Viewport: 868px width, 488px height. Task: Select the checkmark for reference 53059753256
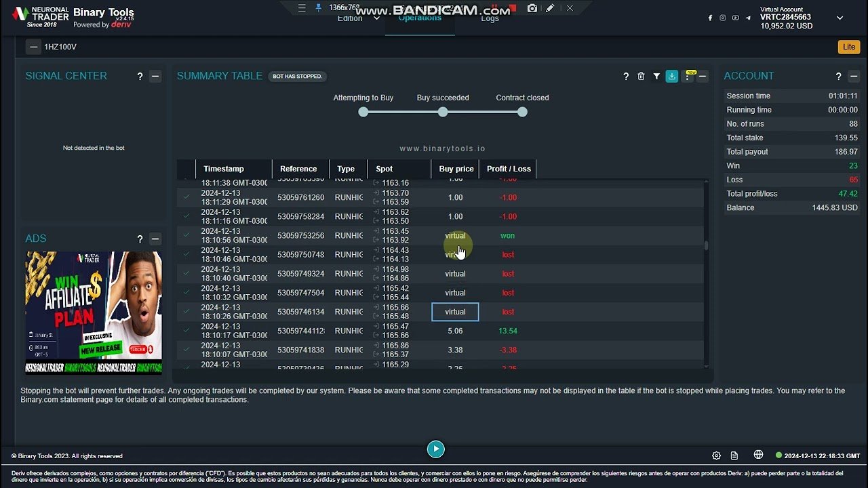tap(186, 235)
